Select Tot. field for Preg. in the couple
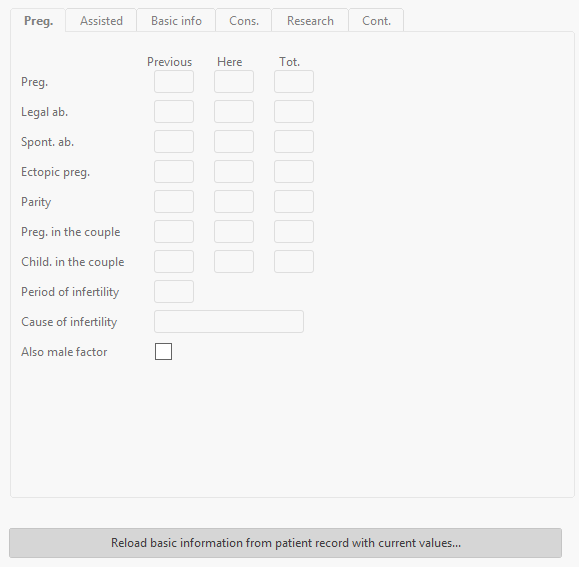 (x=294, y=231)
